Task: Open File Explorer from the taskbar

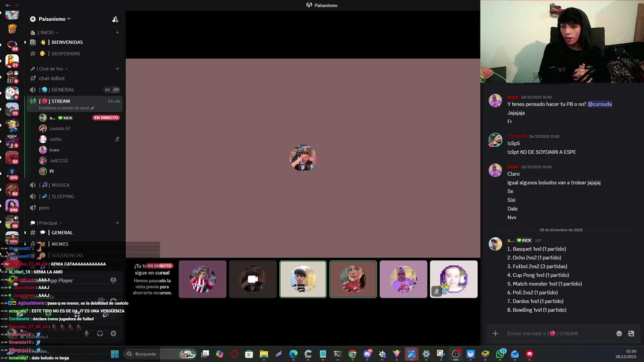Action: click(264, 354)
